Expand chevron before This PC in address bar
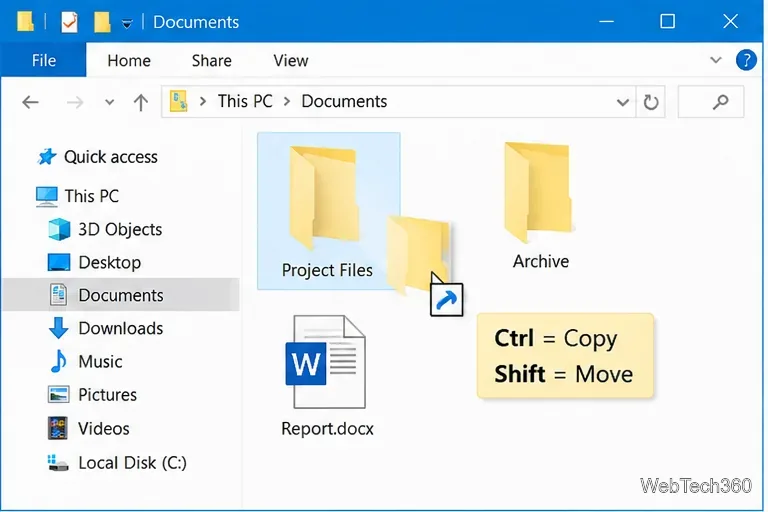The width and height of the screenshot is (768, 512). click(x=202, y=101)
